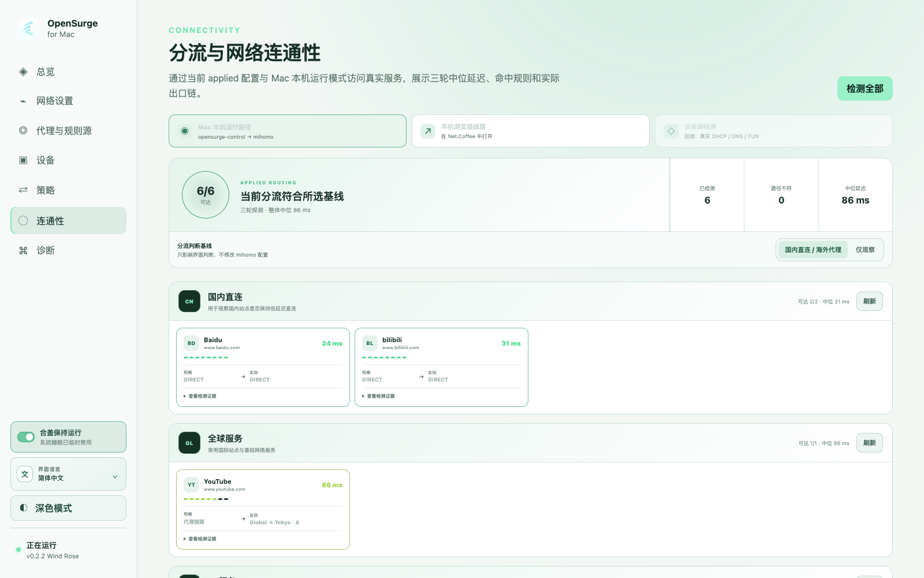Click the 已检测 6 stat
924x578 pixels.
(x=707, y=195)
